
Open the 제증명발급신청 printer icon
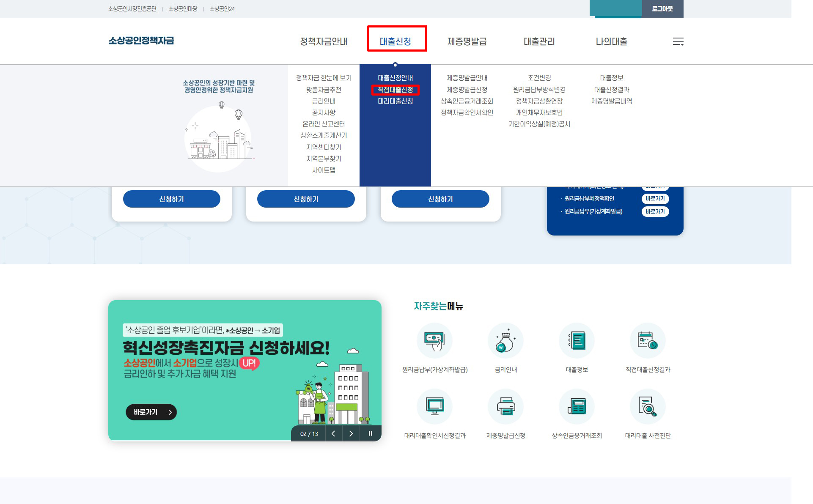[505, 407]
